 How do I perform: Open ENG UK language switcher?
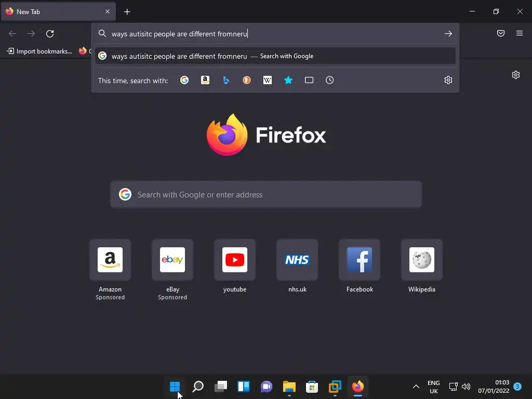click(434, 387)
